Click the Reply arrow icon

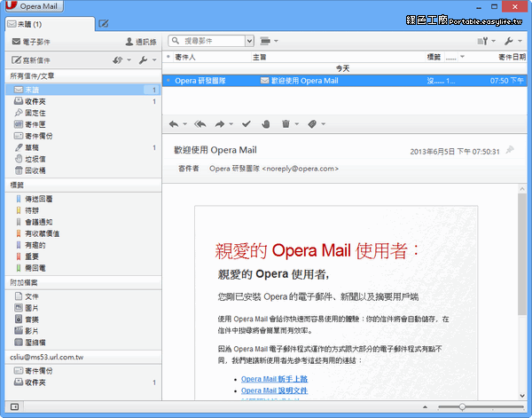174,124
